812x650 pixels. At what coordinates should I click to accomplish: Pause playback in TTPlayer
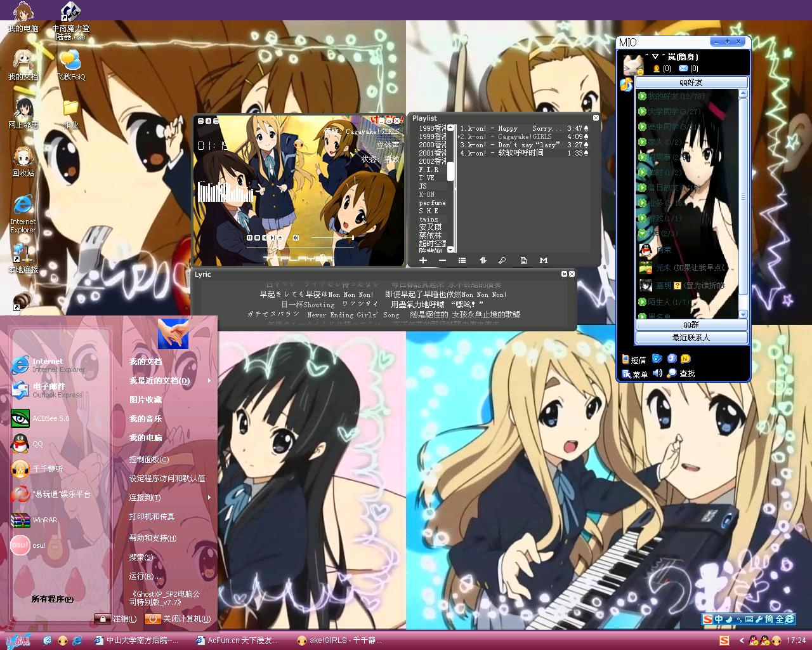(249, 238)
